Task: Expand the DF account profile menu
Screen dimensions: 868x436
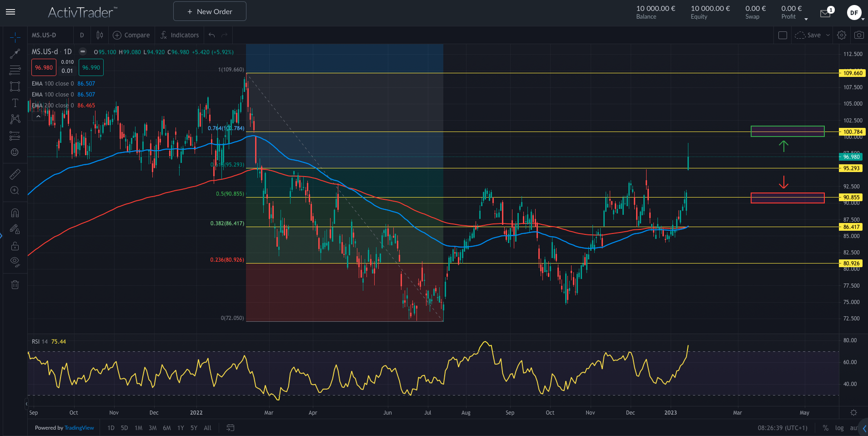Action: 855,13
